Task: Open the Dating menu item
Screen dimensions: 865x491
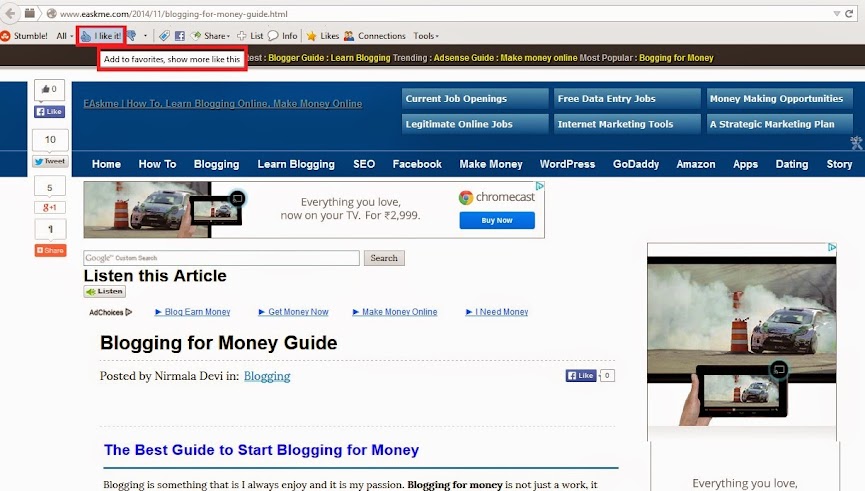Action: pyautogui.click(x=792, y=164)
